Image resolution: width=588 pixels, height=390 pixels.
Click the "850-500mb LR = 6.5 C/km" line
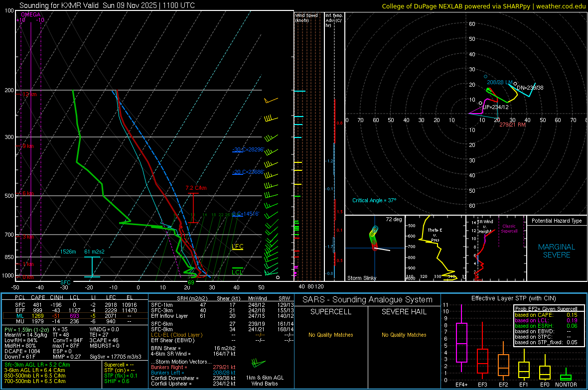[35, 376]
